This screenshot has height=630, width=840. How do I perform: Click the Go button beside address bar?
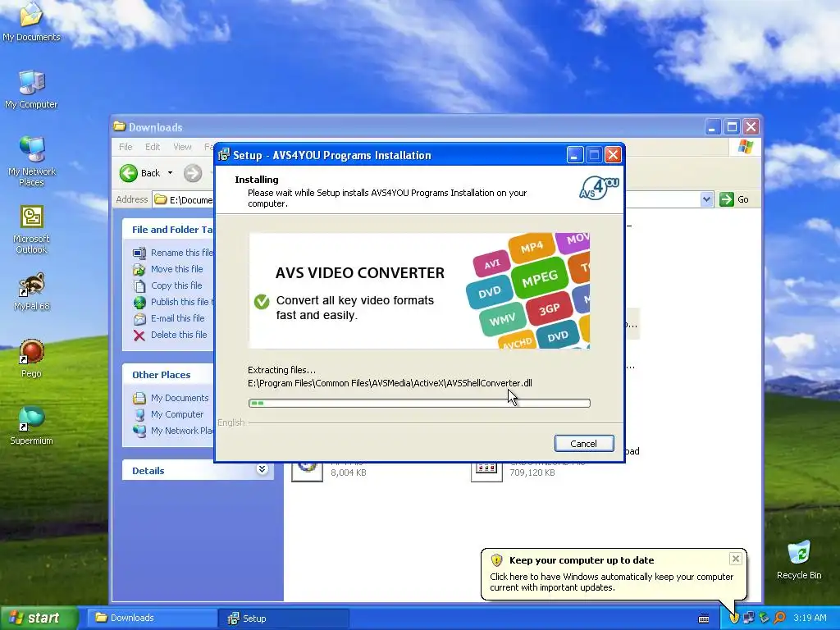coord(734,199)
